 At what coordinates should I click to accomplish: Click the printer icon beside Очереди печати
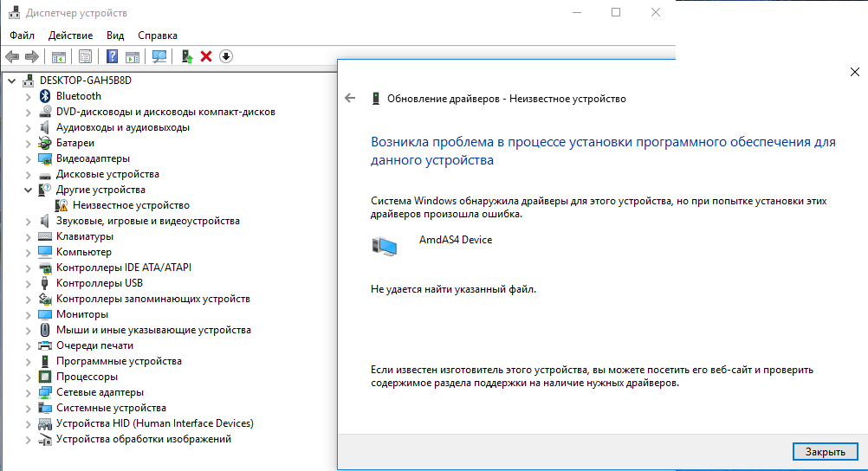45,345
